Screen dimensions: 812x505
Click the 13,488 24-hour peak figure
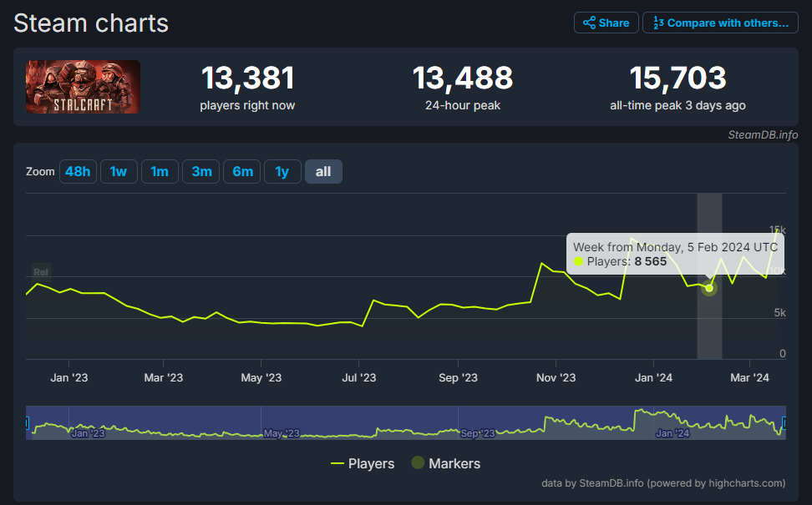(463, 78)
